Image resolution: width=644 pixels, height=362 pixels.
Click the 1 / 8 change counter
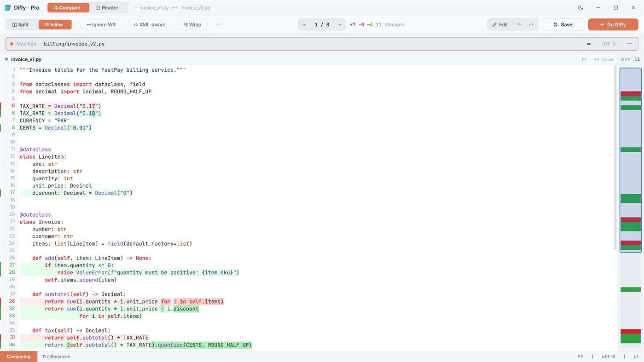click(322, 25)
